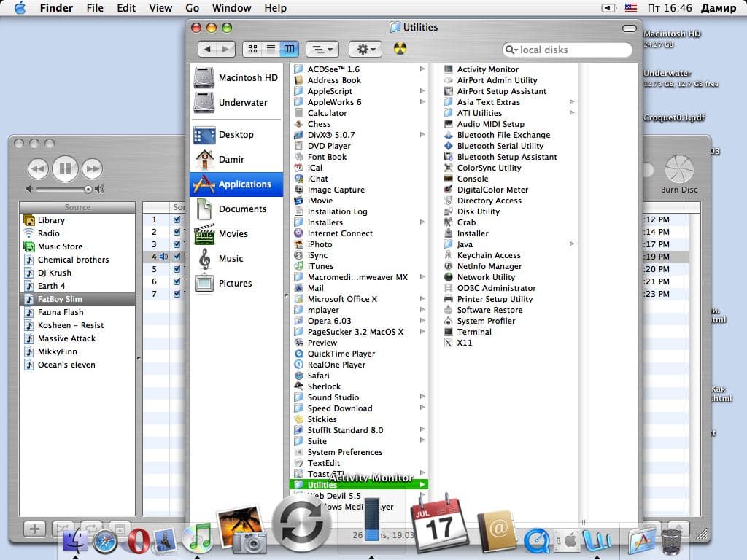Open Music in Finder sidebar
The width and height of the screenshot is (747, 560).
pos(236,259)
